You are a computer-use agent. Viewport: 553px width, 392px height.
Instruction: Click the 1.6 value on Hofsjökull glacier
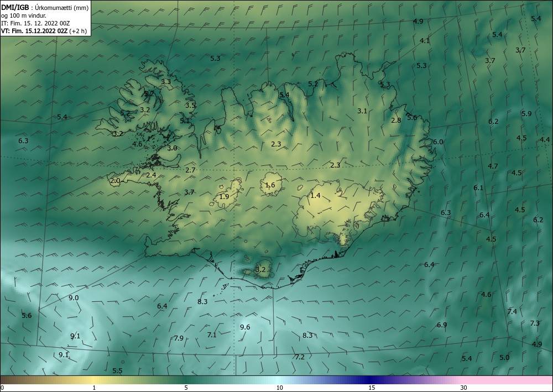270,185
